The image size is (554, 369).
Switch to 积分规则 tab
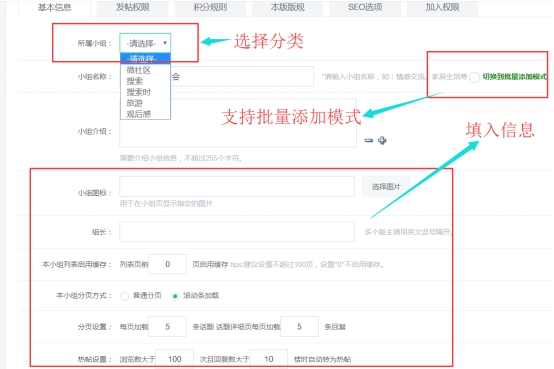coord(210,7)
